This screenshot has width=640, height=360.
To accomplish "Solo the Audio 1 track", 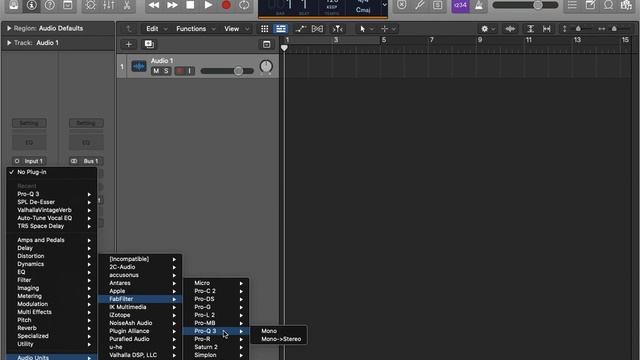I will (x=166, y=71).
